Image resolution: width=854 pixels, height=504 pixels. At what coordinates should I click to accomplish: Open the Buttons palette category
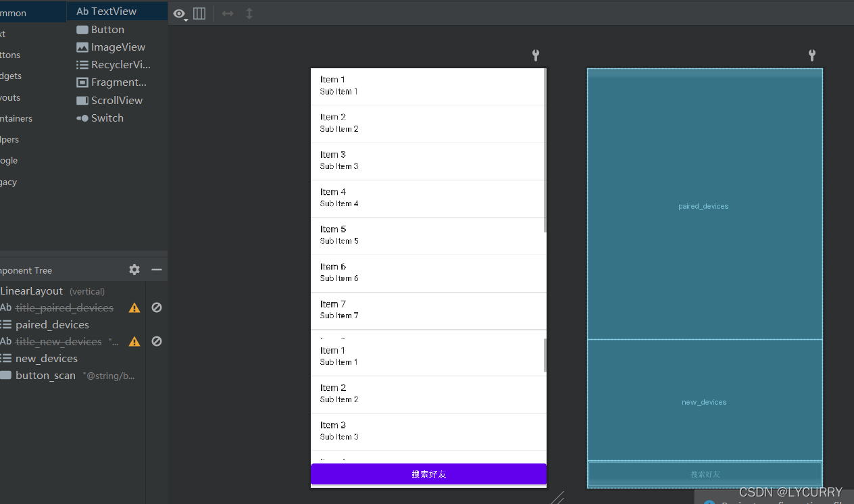(x=33, y=55)
